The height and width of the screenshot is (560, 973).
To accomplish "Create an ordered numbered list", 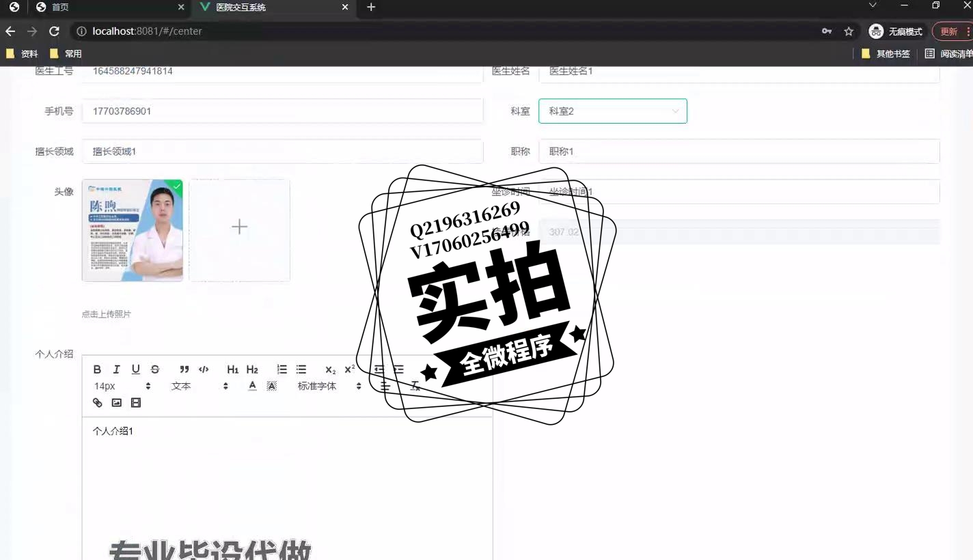I will (282, 369).
